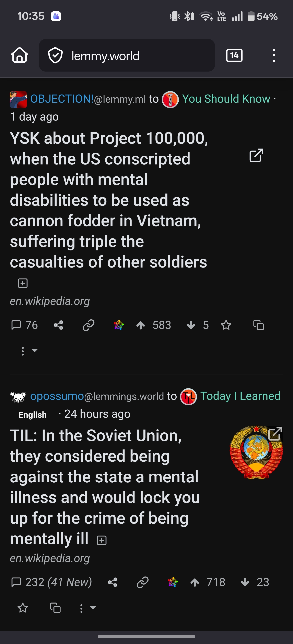Tap the browser home icon
The image size is (293, 644).
point(20,55)
